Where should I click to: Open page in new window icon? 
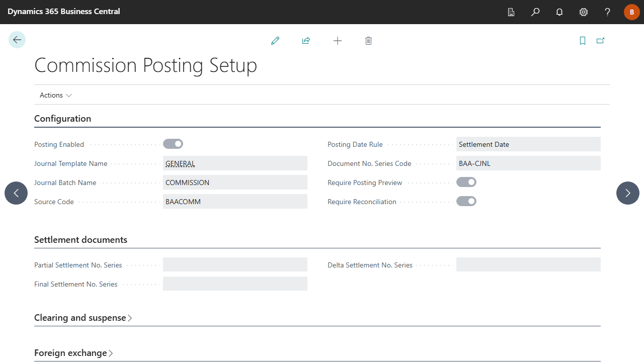[600, 41]
